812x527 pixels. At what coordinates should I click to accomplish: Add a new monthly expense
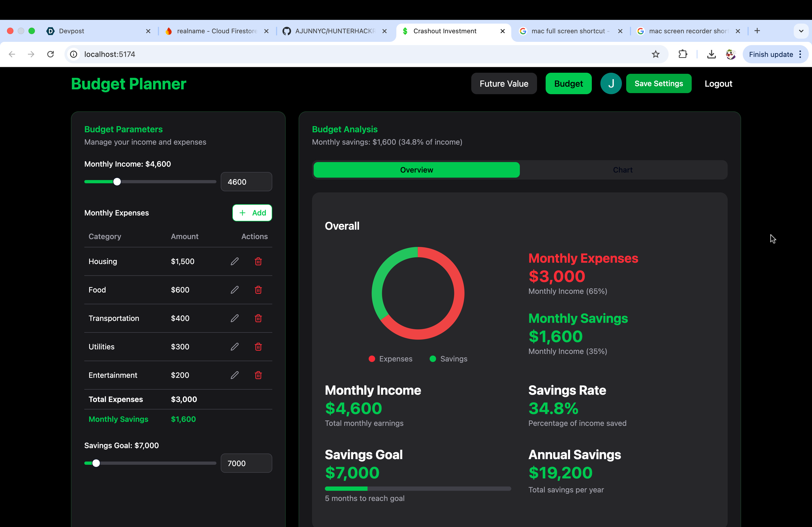[x=252, y=213]
